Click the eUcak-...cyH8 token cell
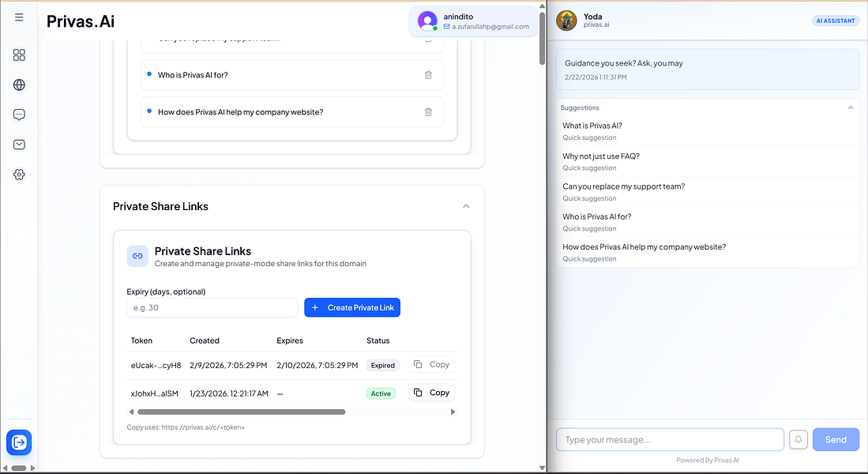The height and width of the screenshot is (474, 868). pos(156,366)
